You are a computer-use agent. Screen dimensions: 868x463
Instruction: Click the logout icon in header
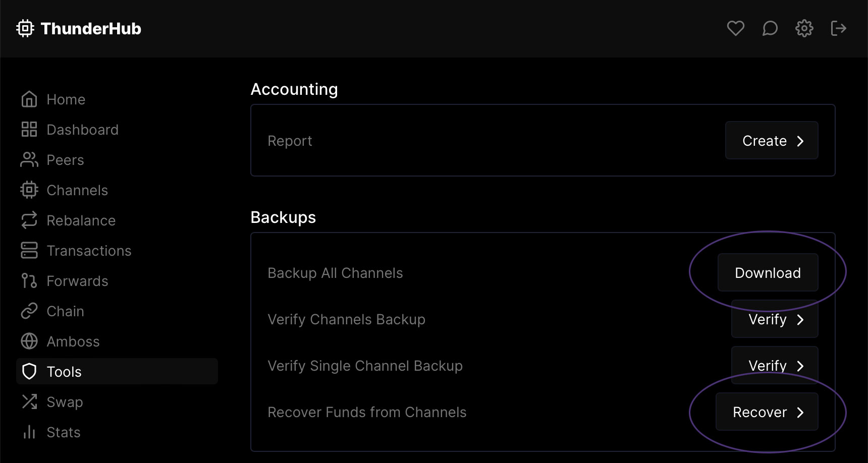click(838, 28)
